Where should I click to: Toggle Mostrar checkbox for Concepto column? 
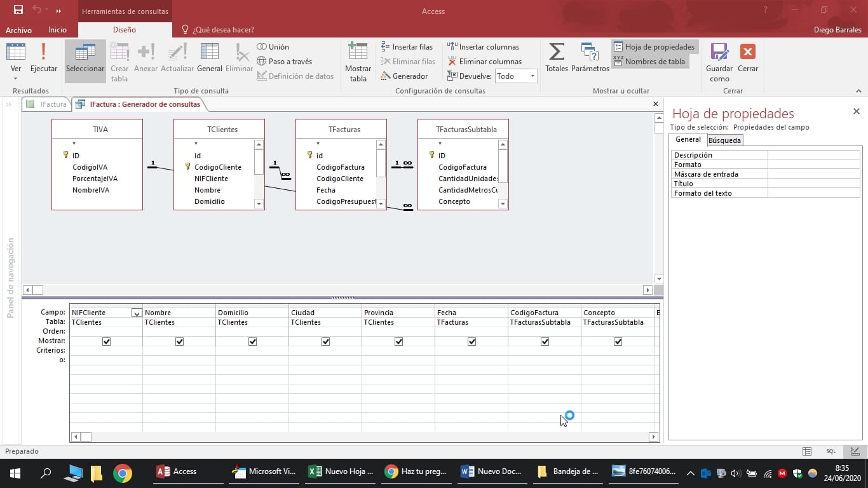[x=618, y=342]
